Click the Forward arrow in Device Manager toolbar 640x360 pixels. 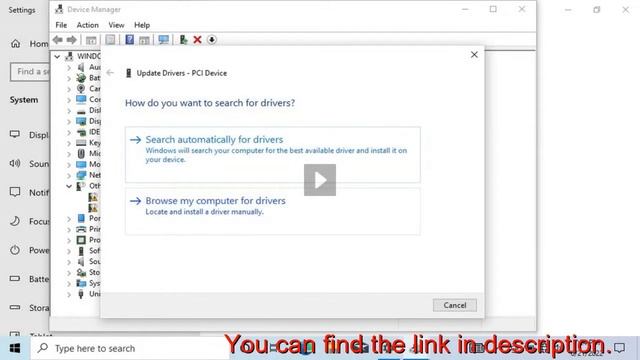[71, 40]
